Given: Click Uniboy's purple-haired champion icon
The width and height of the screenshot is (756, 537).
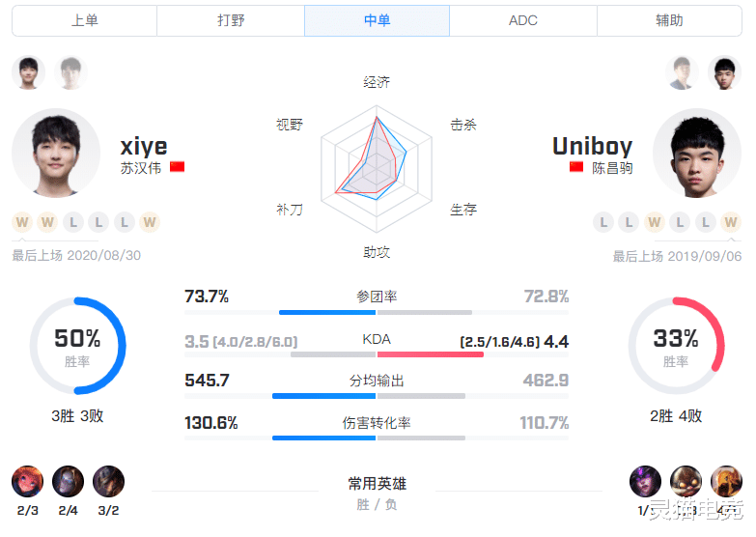Looking at the screenshot, I should tap(645, 481).
